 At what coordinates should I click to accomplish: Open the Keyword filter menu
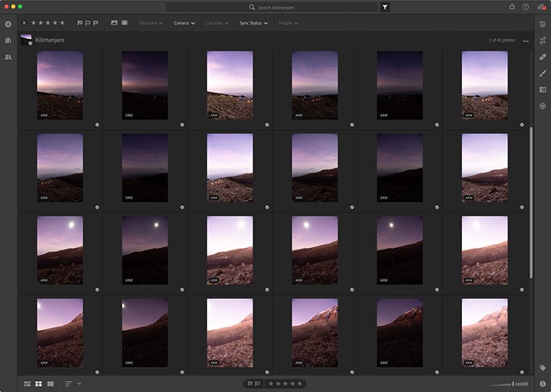(150, 24)
